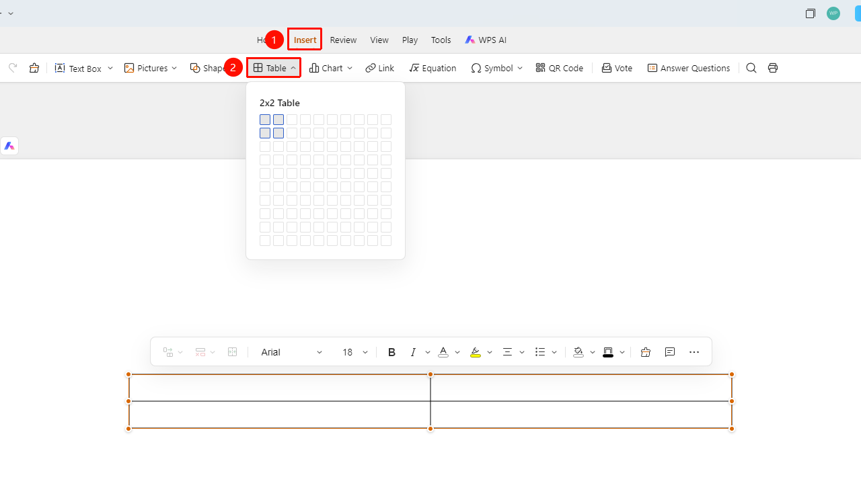The height and width of the screenshot is (504, 861).
Task: Open the Tools tab
Action: click(x=441, y=40)
